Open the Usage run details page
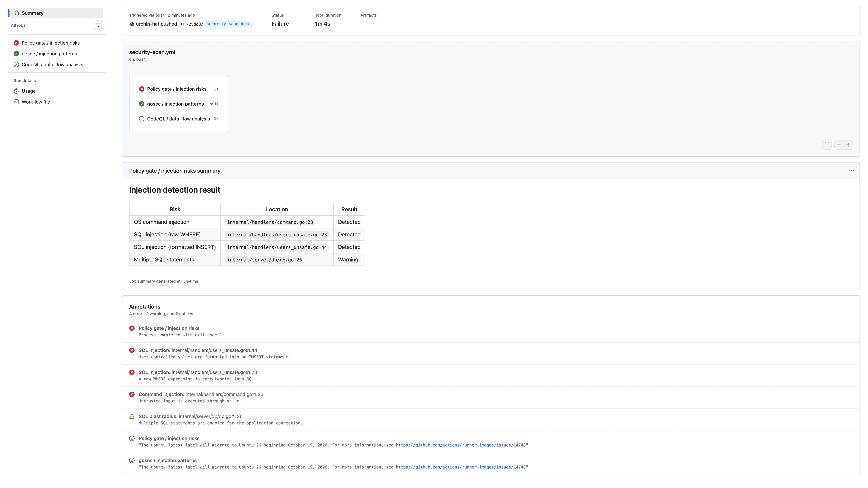Viewport: 868px width, 488px height. tap(57, 91)
